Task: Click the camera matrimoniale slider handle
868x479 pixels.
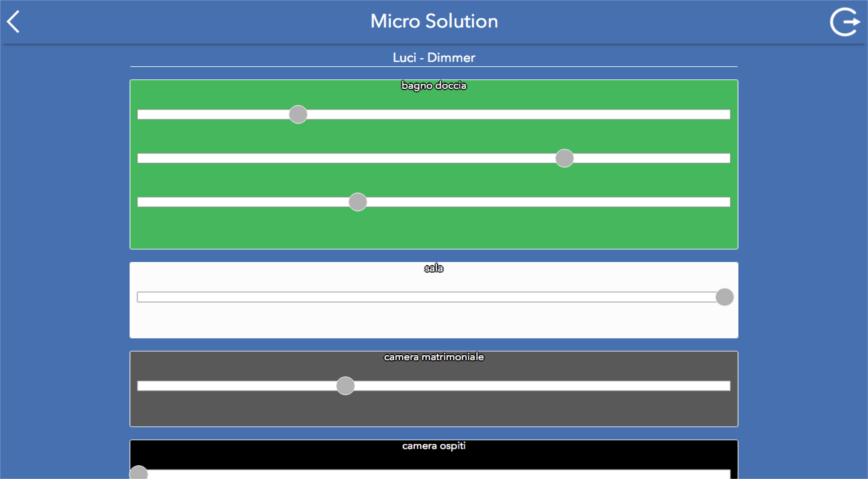Action: [345, 386]
